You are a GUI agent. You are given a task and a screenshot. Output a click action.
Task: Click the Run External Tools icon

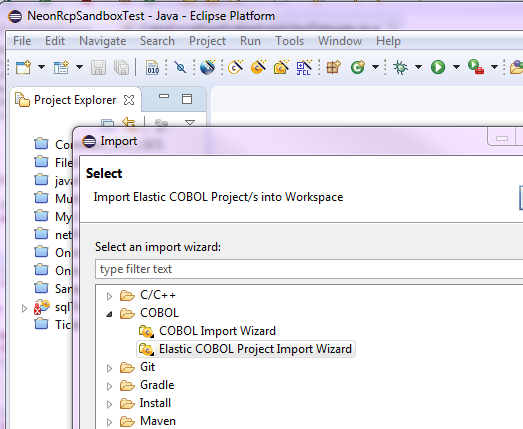pos(476,67)
